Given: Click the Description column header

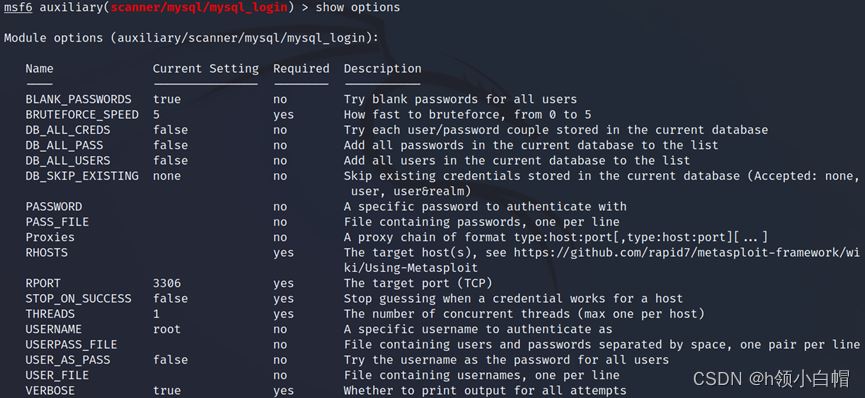Looking at the screenshot, I should coord(382,68).
